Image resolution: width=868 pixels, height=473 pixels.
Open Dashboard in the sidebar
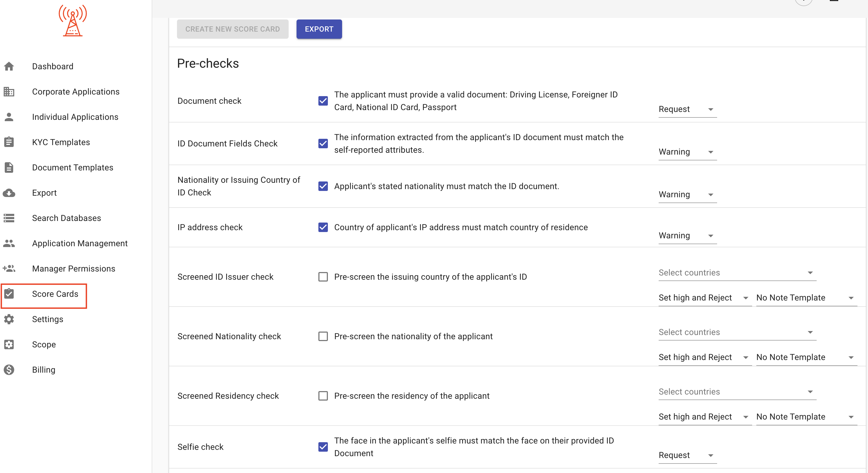(53, 66)
